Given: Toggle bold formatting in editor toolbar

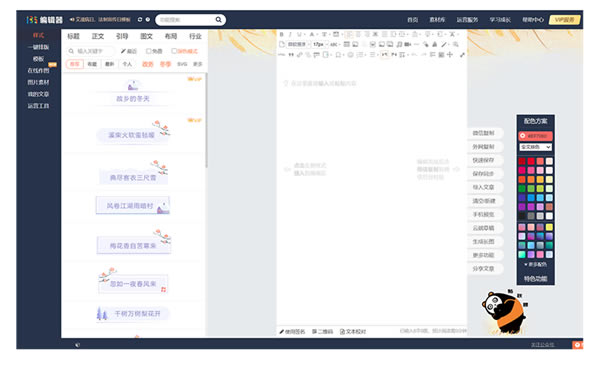Looking at the screenshot, I should (282, 34).
